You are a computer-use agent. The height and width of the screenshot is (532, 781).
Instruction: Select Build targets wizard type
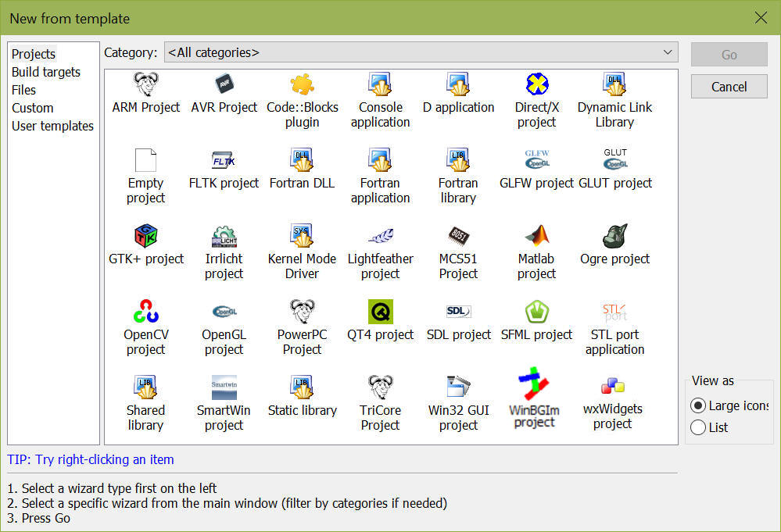tap(46, 72)
